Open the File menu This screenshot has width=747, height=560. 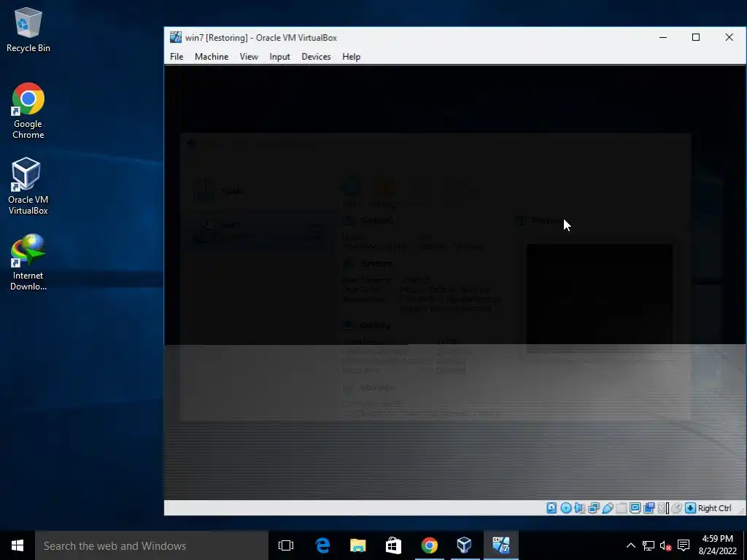[x=177, y=57]
